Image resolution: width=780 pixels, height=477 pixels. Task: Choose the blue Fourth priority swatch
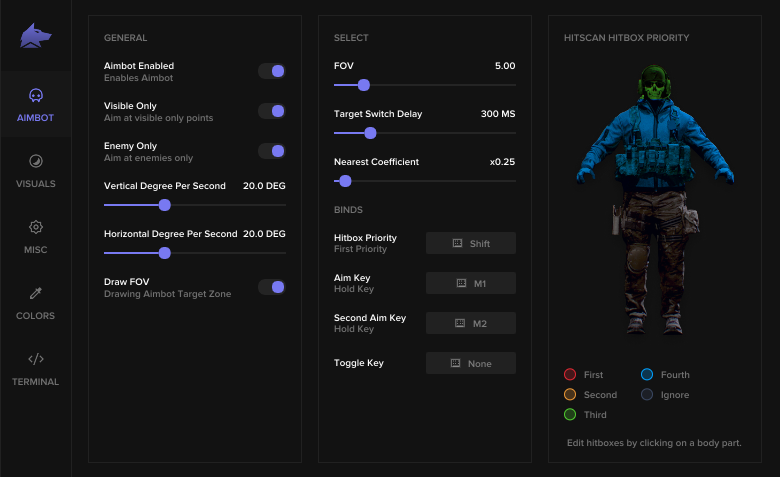tap(647, 375)
